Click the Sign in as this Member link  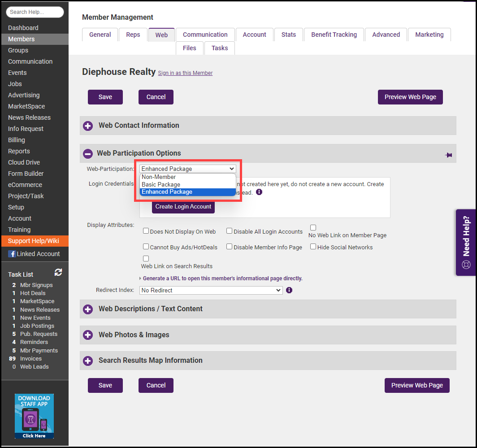click(x=185, y=73)
